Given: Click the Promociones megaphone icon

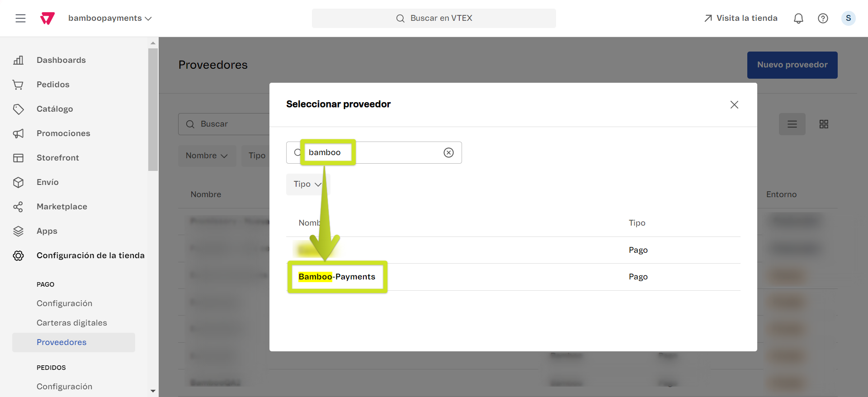Looking at the screenshot, I should 18,133.
